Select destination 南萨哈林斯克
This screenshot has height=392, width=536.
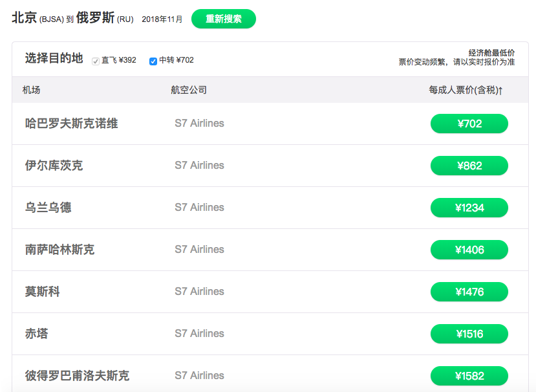pyautogui.click(x=60, y=250)
